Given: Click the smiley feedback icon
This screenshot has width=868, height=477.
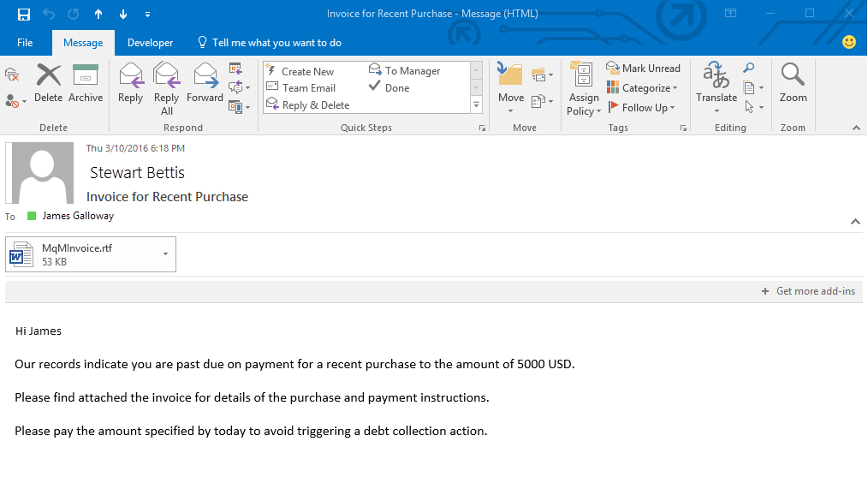Looking at the screenshot, I should [848, 42].
